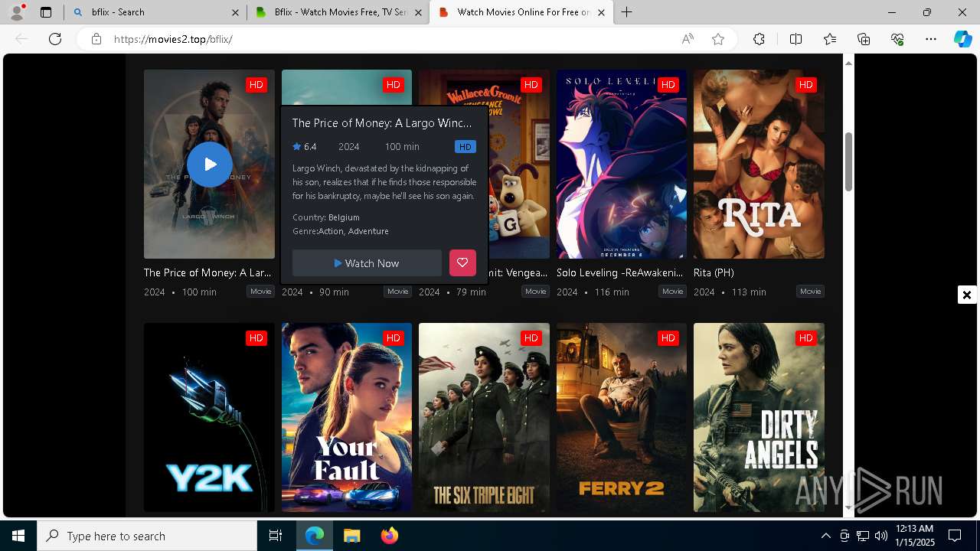Viewport: 980px width, 551px height.
Task: Open the Copilot sidebar
Action: pos(963,39)
